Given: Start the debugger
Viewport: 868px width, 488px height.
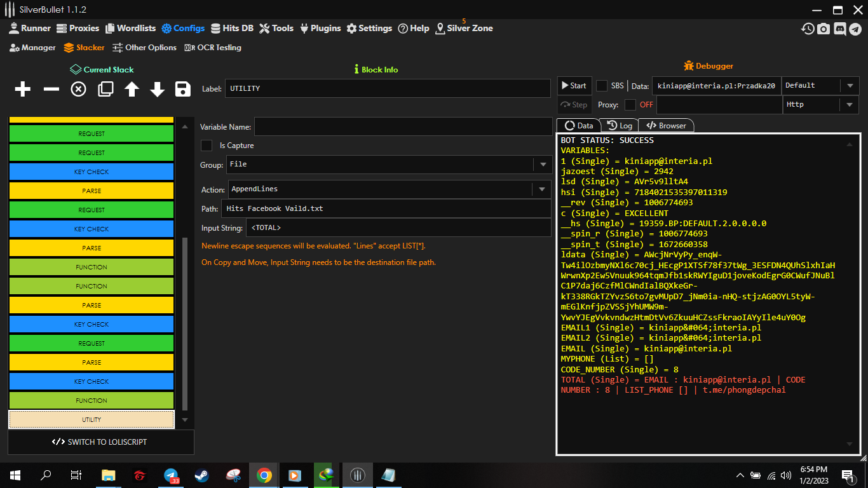Looking at the screenshot, I should tap(574, 86).
